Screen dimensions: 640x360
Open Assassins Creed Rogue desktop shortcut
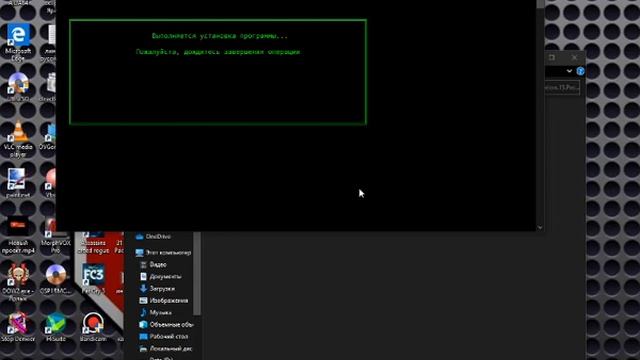93,243
